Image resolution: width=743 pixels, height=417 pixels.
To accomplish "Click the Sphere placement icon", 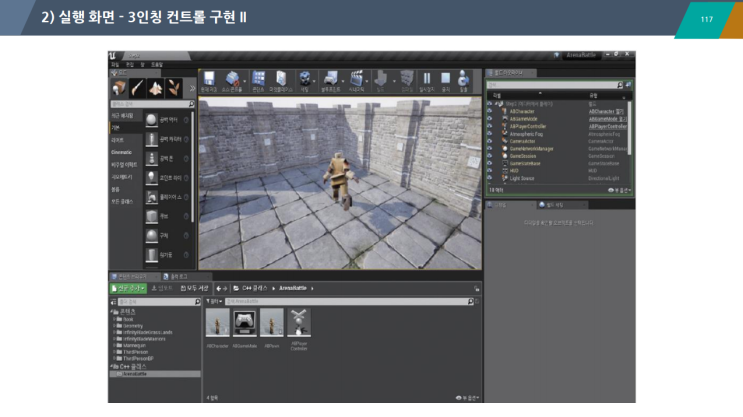I will coord(151,236).
